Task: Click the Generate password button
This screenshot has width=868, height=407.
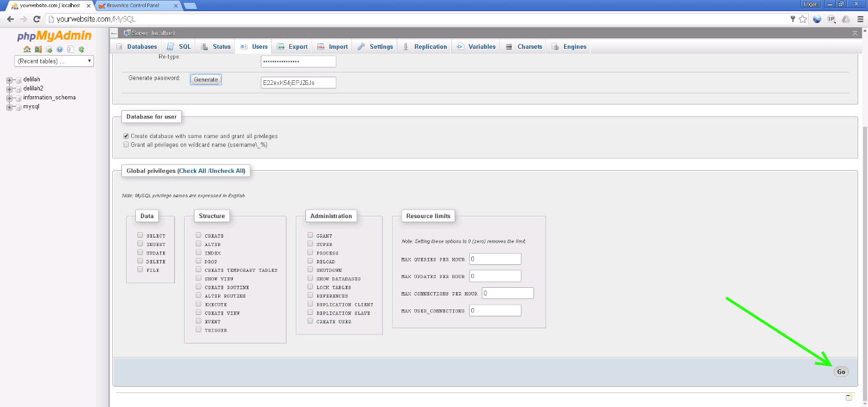Action: (206, 79)
